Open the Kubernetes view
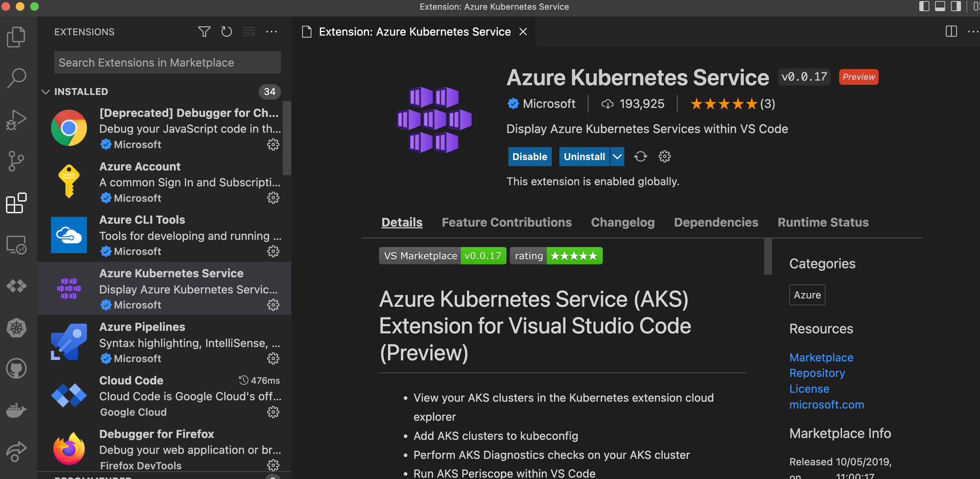The height and width of the screenshot is (479, 980). [16, 328]
